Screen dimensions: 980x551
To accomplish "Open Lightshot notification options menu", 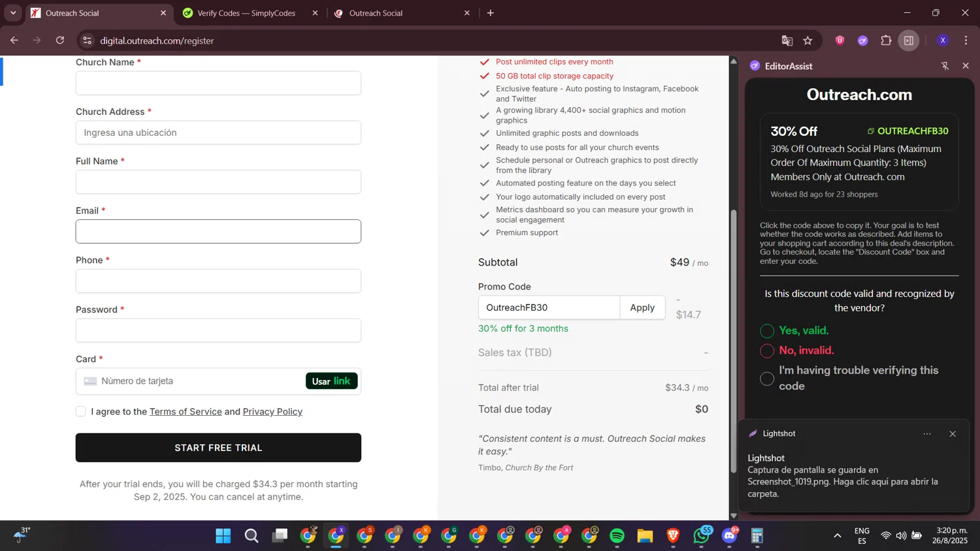I will click(x=927, y=433).
